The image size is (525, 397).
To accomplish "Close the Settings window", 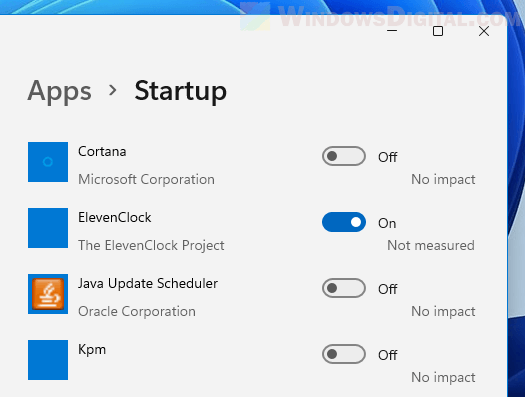I will (484, 31).
